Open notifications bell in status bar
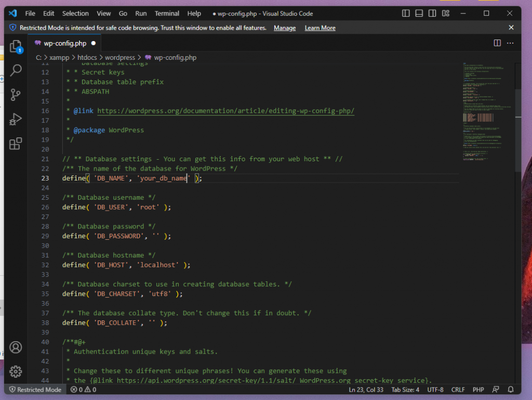The image size is (532, 400). coord(511,390)
